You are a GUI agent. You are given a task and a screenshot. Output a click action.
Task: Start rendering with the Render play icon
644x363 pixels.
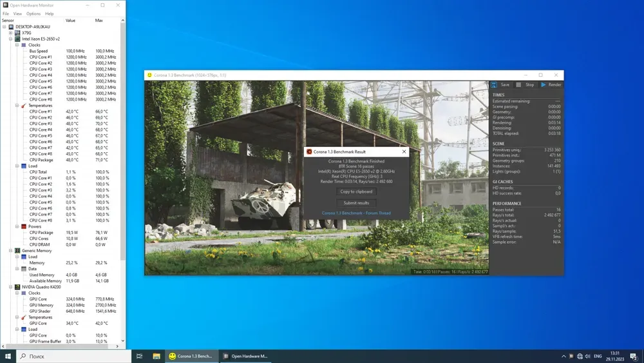(x=544, y=84)
